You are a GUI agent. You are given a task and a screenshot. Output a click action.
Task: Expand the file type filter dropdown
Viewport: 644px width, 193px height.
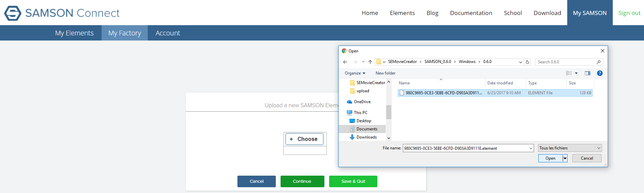[570, 148]
